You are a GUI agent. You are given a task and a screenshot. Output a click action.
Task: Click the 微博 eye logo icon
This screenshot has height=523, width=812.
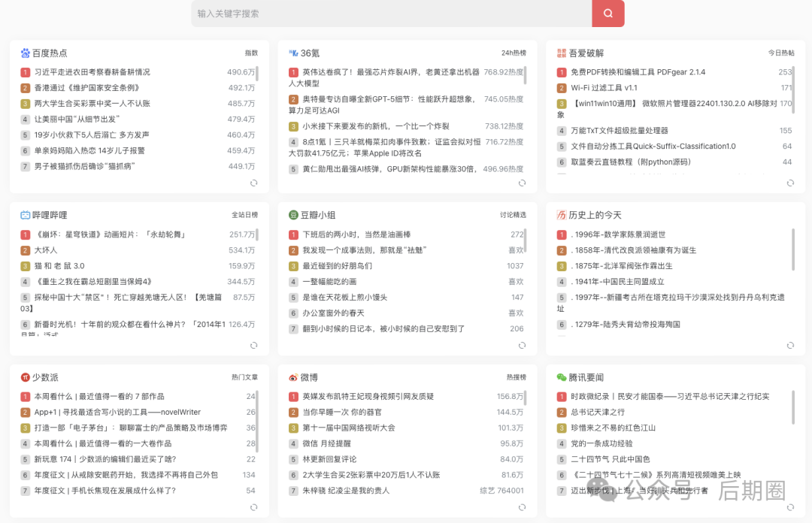tap(293, 377)
